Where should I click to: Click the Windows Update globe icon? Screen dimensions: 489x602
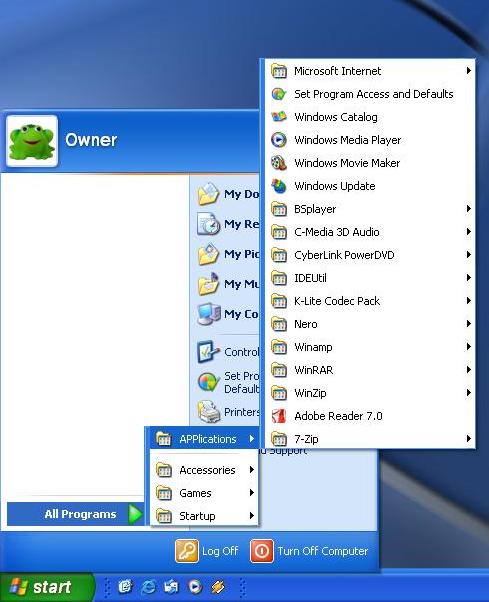(x=279, y=186)
